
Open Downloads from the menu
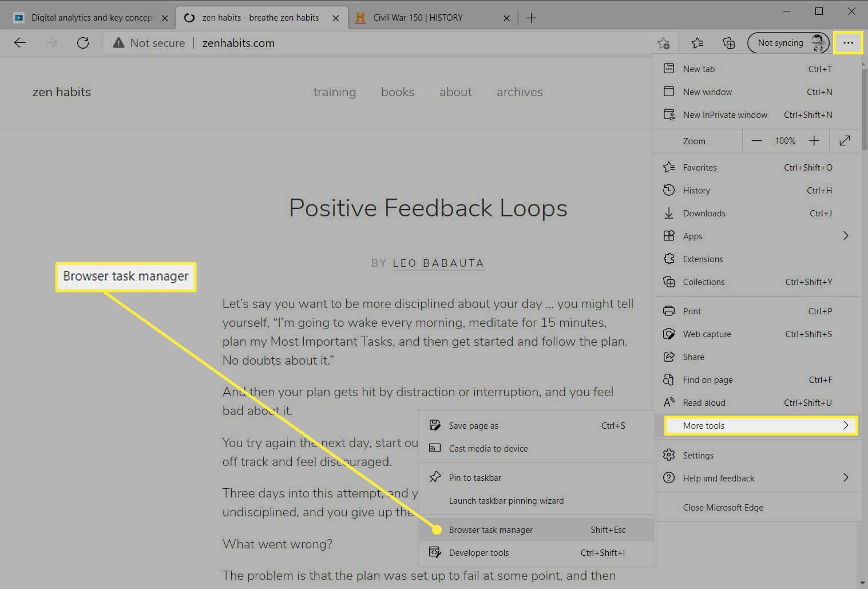pyautogui.click(x=756, y=213)
